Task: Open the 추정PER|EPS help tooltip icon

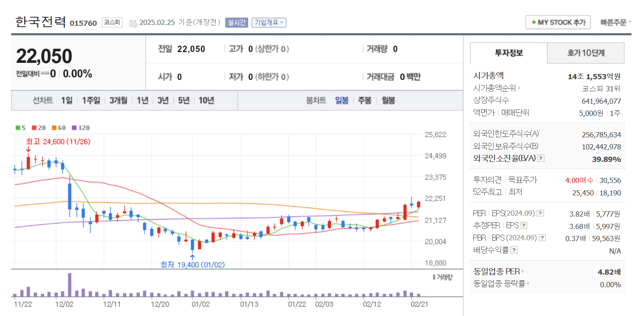Action: (x=523, y=226)
